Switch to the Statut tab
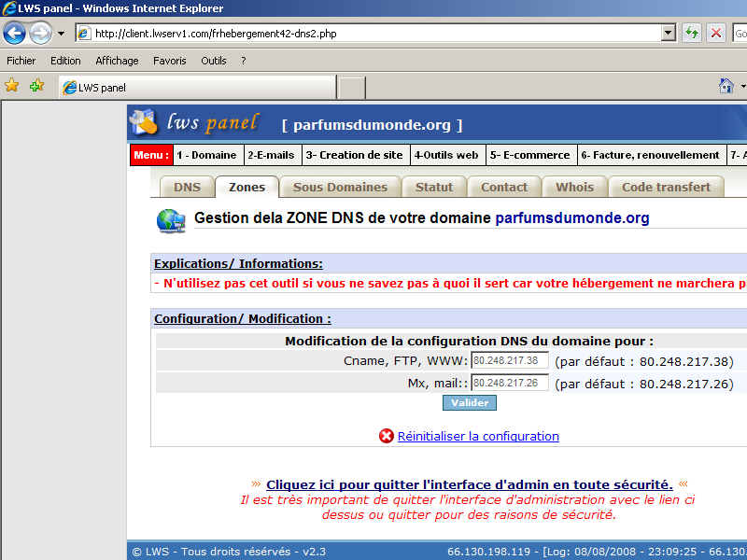The image size is (747, 560). tap(434, 188)
